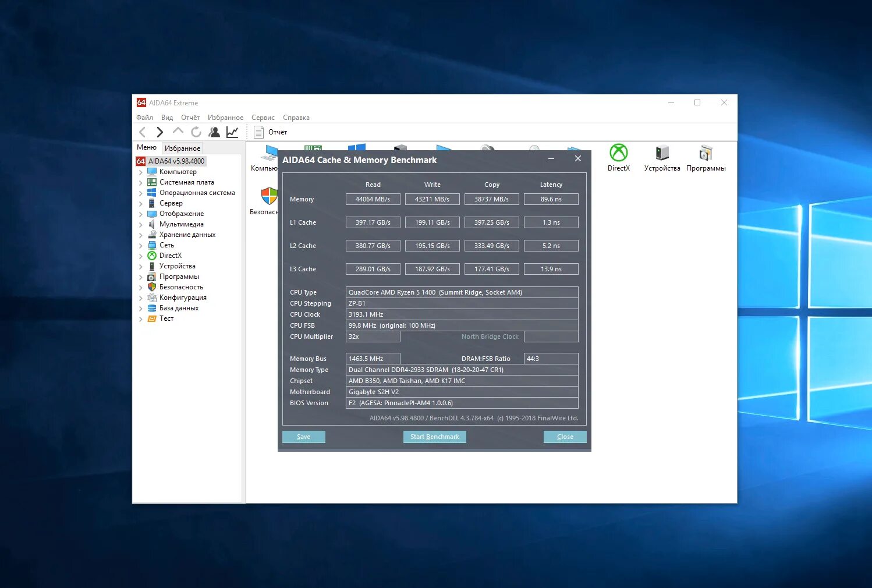The height and width of the screenshot is (588, 872).
Task: Select Хранение данных in the tree
Action: click(187, 235)
